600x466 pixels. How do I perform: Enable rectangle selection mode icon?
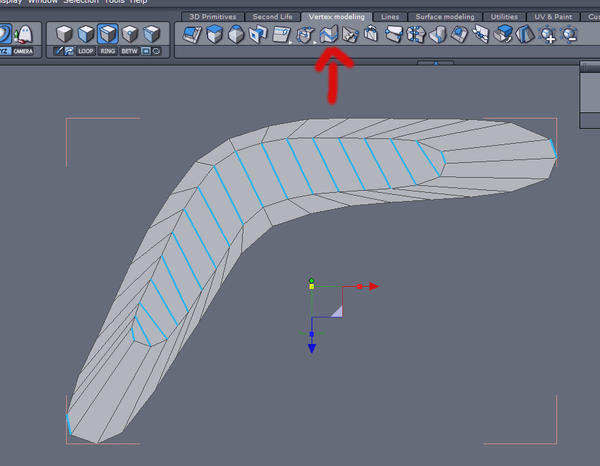146,51
